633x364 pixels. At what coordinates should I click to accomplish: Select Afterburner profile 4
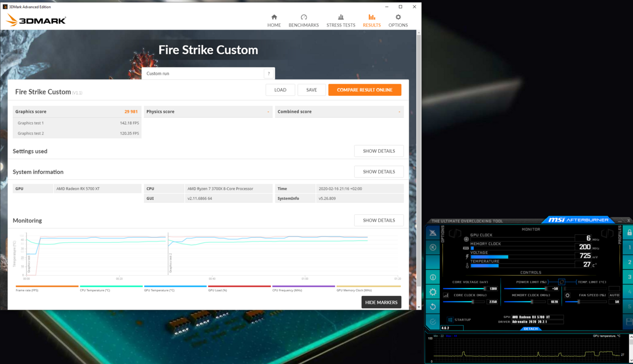(630, 292)
